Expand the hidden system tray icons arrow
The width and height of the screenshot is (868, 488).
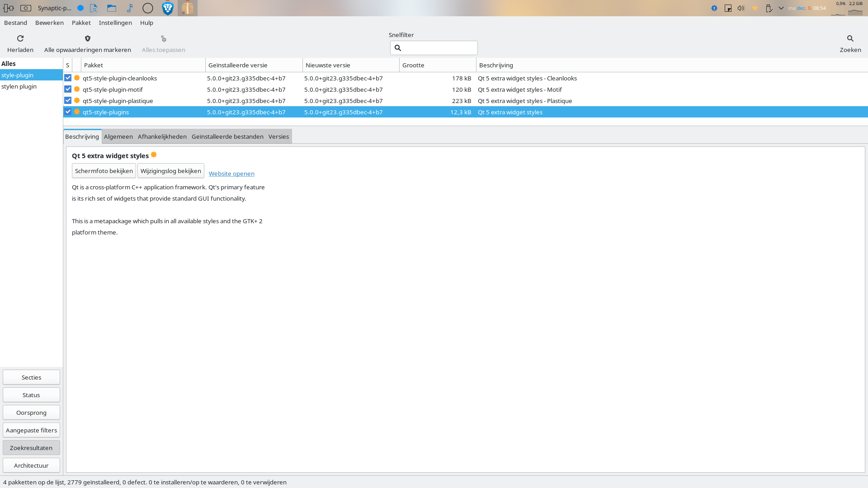pos(781,8)
